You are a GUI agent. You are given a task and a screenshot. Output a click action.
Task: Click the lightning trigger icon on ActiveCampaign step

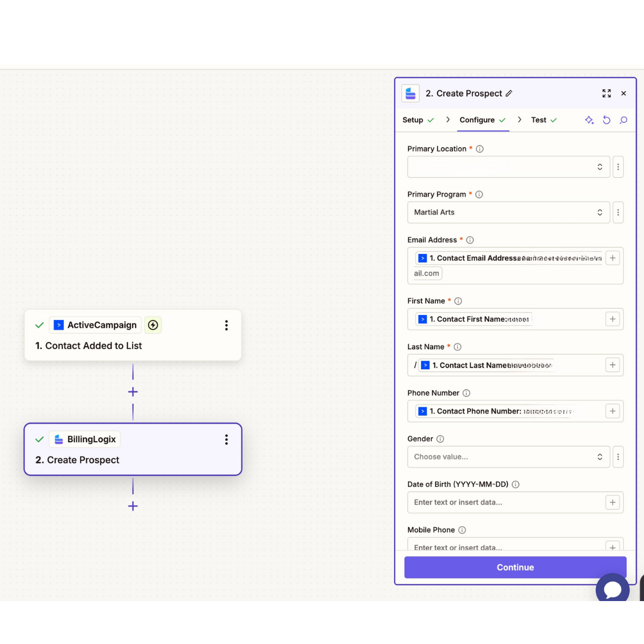coord(153,325)
